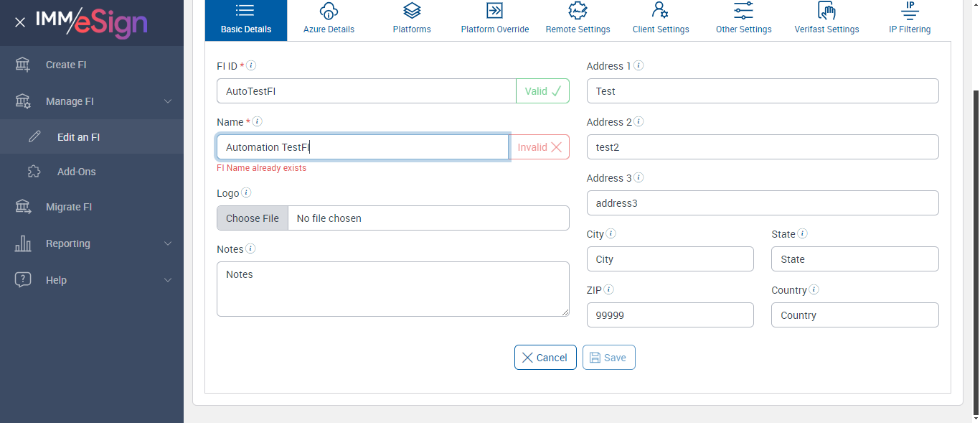
Task: Expand the Manage FI menu chevron
Action: tap(168, 101)
